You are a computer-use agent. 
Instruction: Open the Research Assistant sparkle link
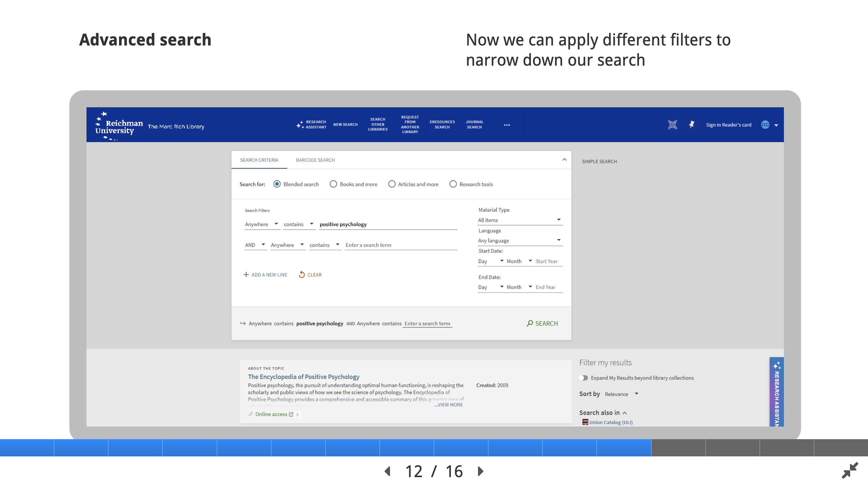pyautogui.click(x=311, y=125)
